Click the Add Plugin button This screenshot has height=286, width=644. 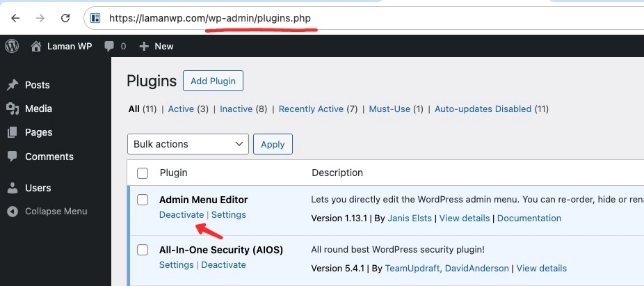214,81
